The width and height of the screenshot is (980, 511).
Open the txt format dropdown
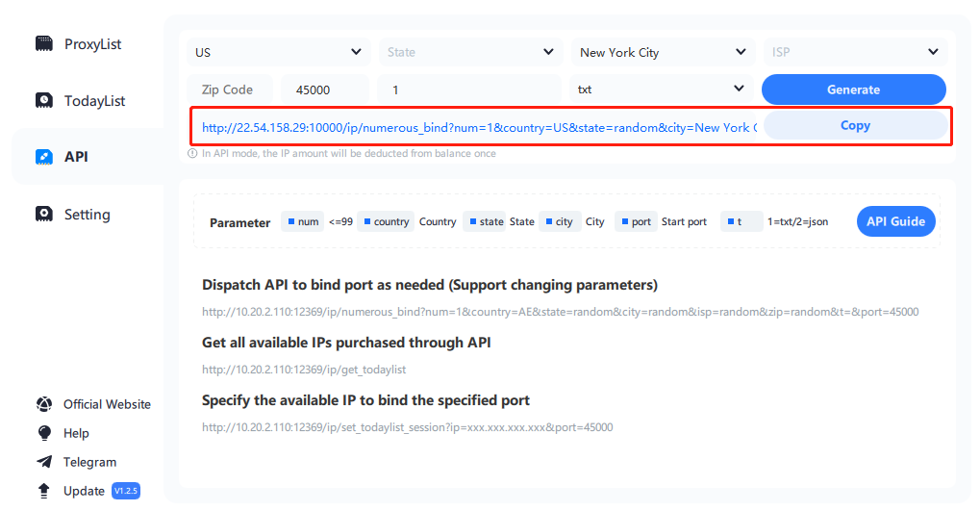coord(662,89)
